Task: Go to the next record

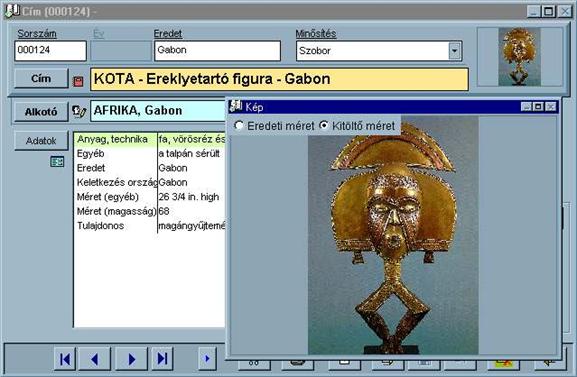Action: click(132, 359)
